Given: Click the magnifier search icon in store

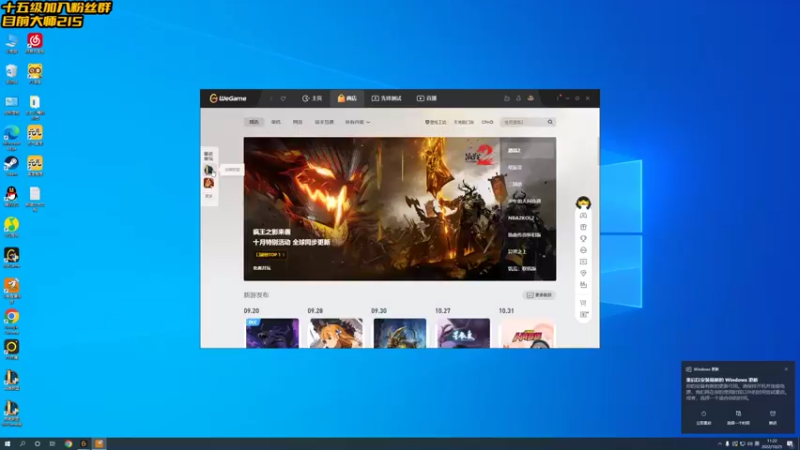Looking at the screenshot, I should (550, 122).
